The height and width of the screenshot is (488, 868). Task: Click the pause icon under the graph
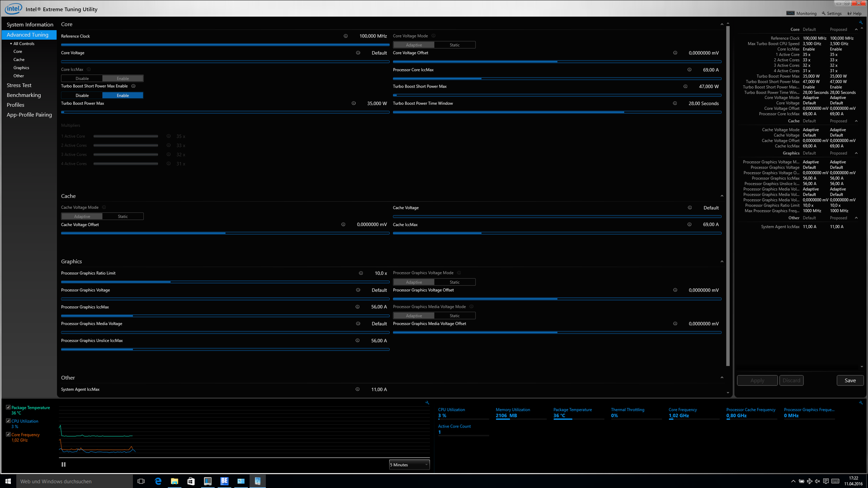tap(63, 465)
